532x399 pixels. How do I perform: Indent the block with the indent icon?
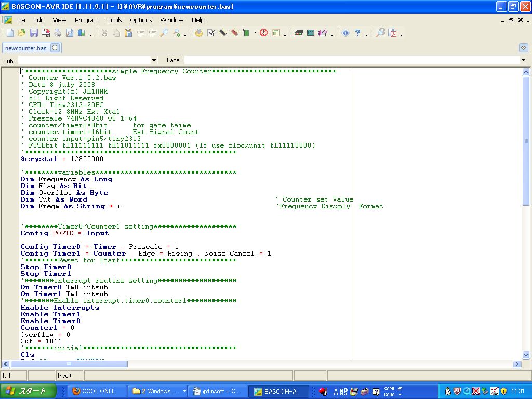[140, 33]
